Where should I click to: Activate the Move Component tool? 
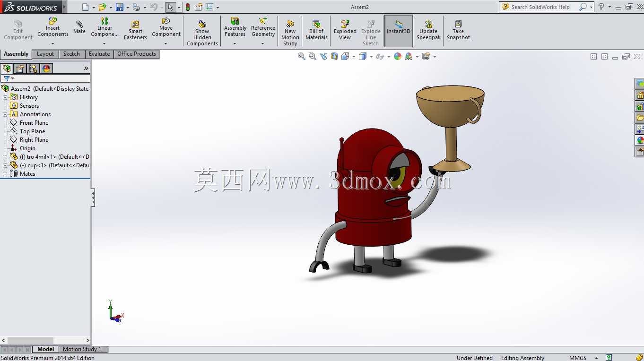(x=166, y=27)
